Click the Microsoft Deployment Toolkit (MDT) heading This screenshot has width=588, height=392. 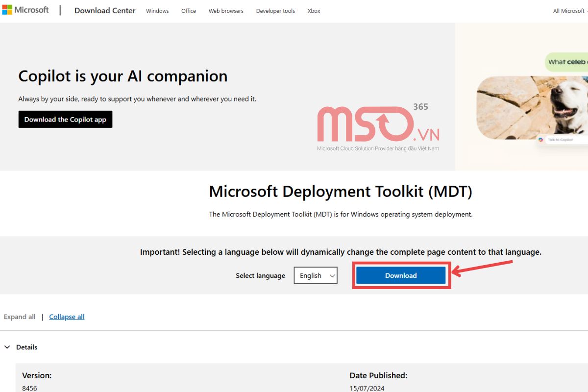[341, 191]
